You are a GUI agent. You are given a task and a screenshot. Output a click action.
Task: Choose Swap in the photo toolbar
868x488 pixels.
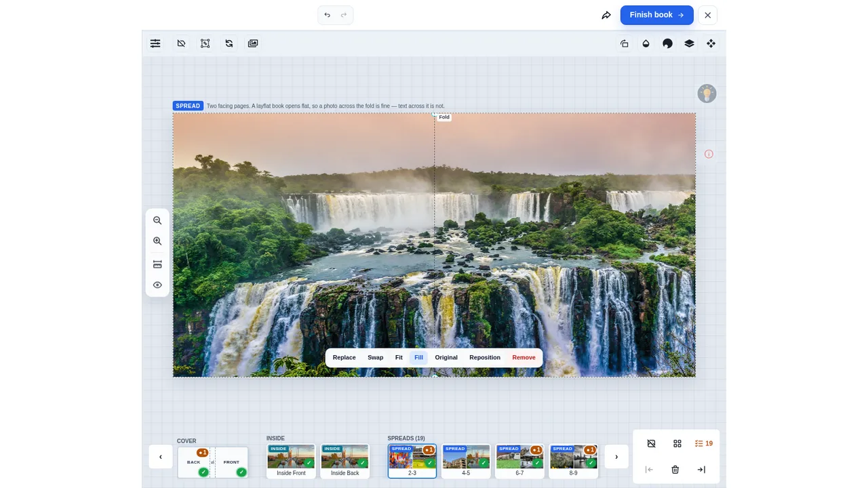(x=376, y=358)
